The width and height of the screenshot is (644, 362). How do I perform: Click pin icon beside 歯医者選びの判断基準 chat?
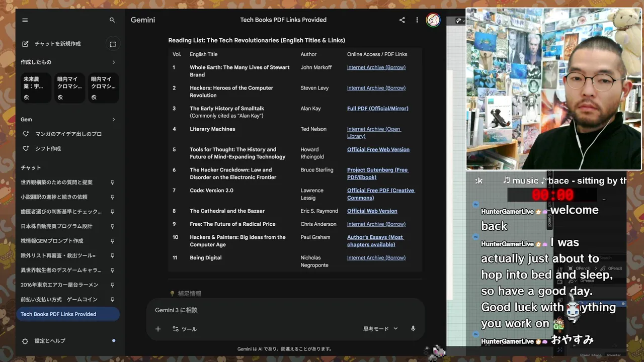112,212
